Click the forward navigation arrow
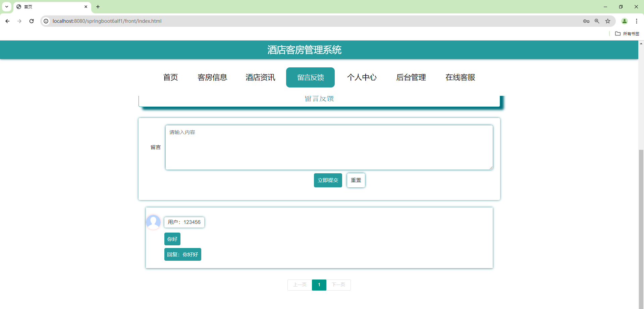 tap(19, 21)
